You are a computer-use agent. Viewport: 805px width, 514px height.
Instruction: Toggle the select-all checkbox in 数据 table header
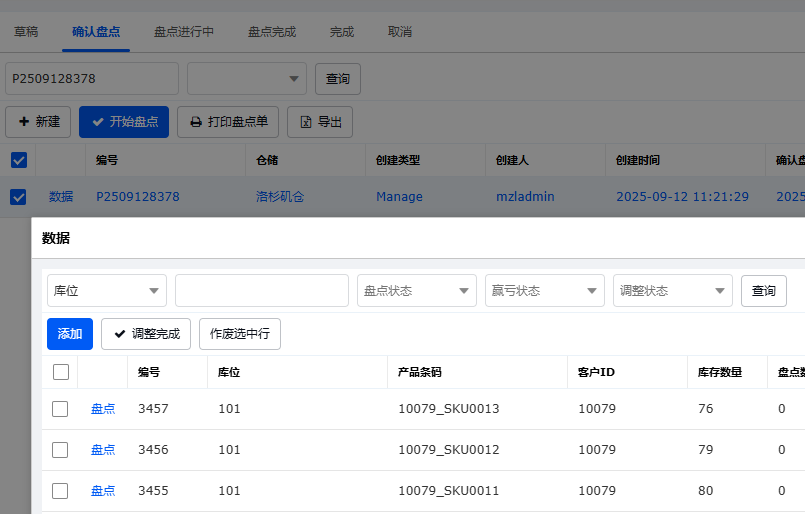coord(60,372)
